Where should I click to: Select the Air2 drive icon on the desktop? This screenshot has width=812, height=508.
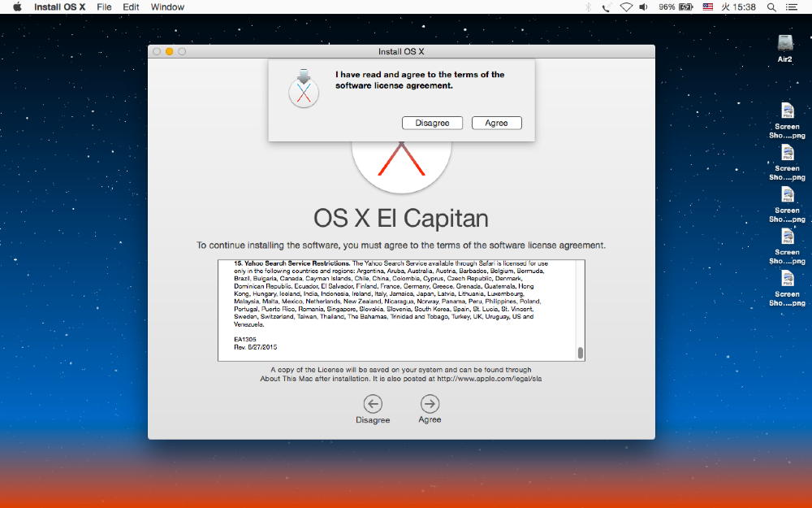tap(784, 44)
